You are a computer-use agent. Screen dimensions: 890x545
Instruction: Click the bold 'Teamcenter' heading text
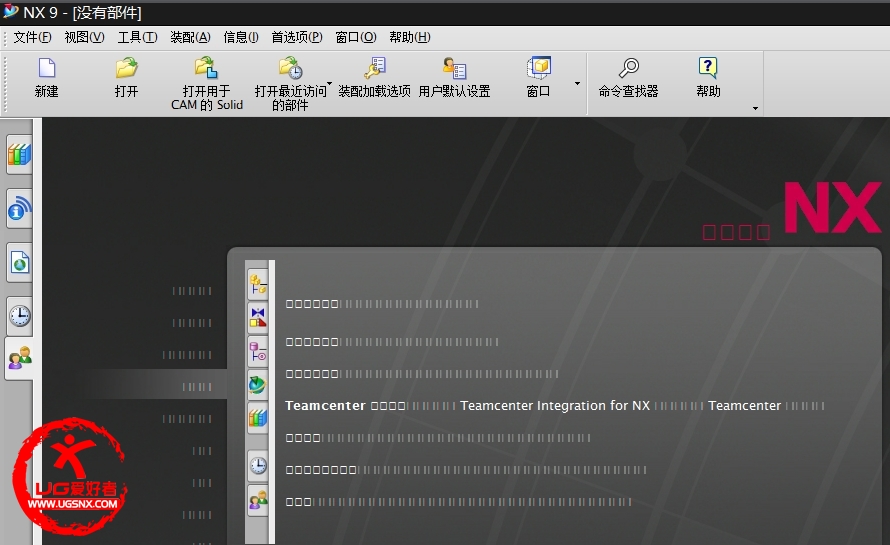[x=325, y=405]
